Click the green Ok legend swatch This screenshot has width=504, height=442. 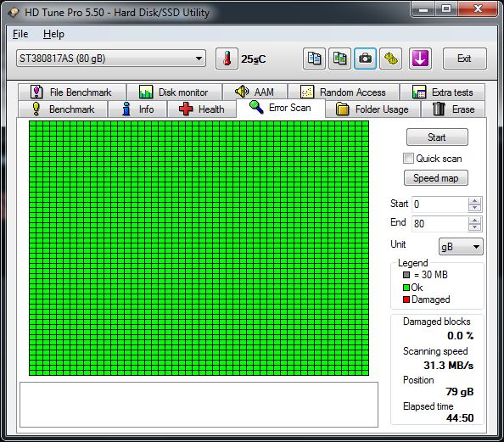click(x=406, y=288)
